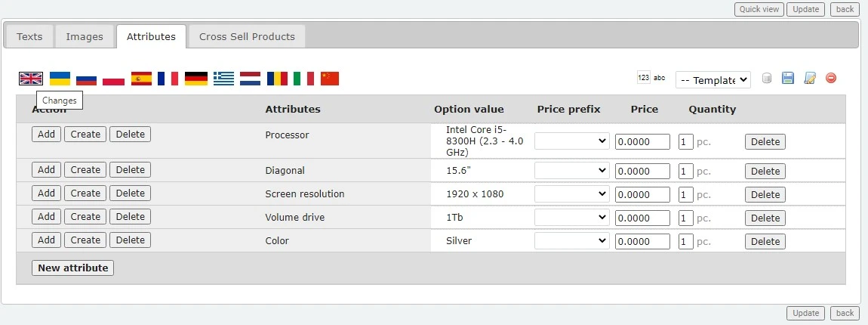Switch to the Images tab
The width and height of the screenshot is (868, 325).
click(84, 36)
